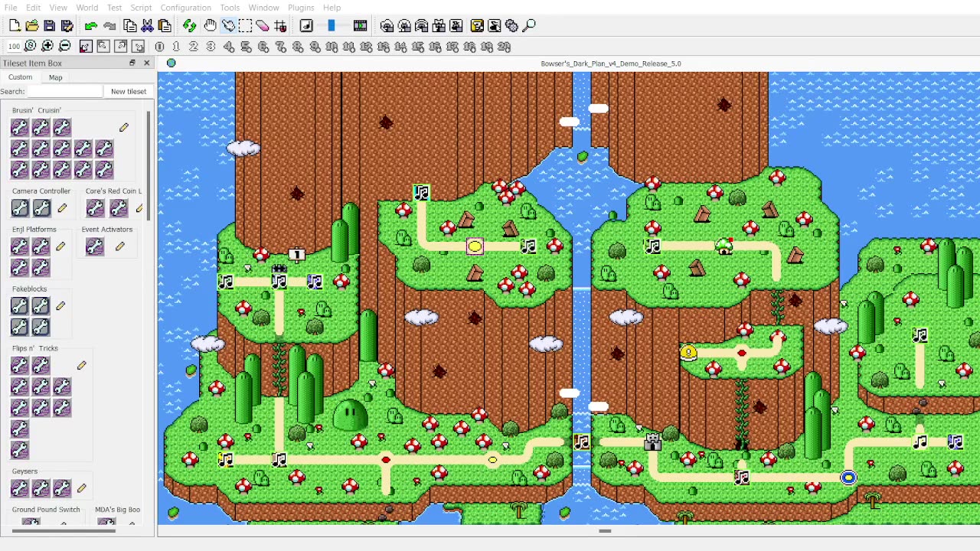Switch to section 4

point(228,47)
